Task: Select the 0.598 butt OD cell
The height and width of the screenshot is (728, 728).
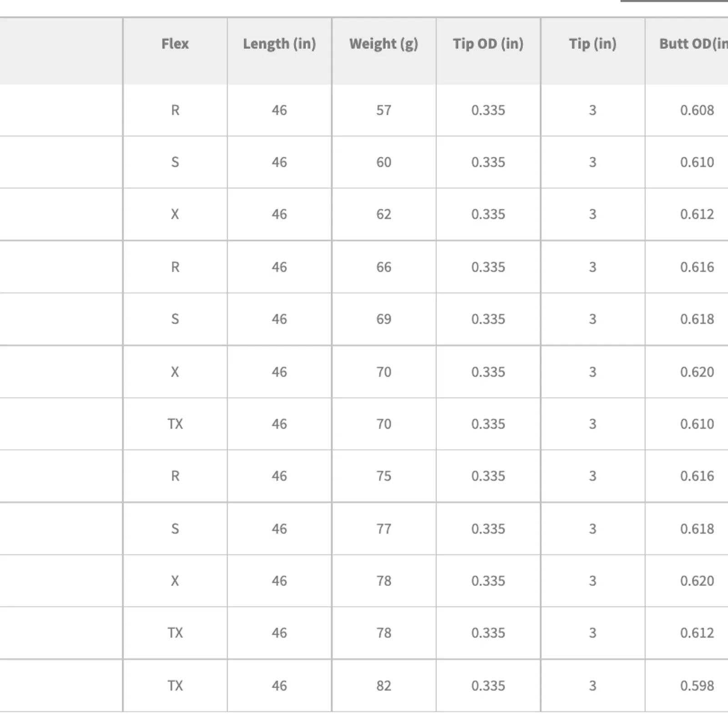Action: [697, 686]
